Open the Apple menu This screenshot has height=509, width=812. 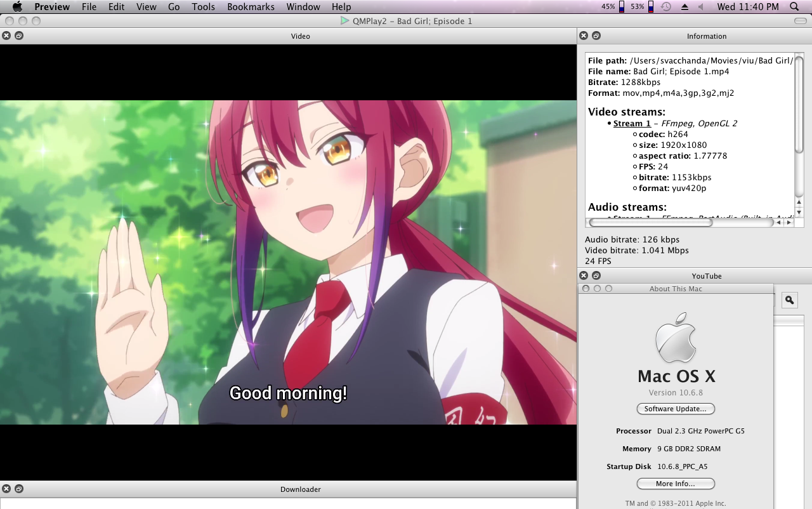[17, 7]
